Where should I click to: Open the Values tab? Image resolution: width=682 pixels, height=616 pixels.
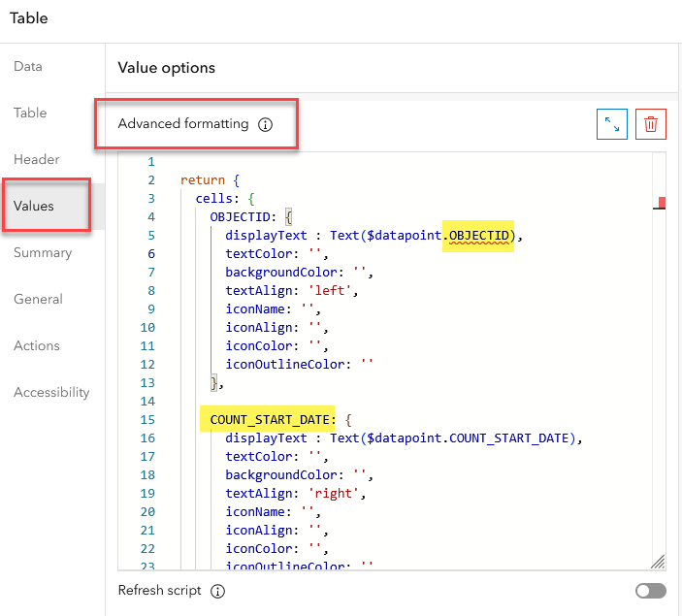pyautogui.click(x=34, y=206)
